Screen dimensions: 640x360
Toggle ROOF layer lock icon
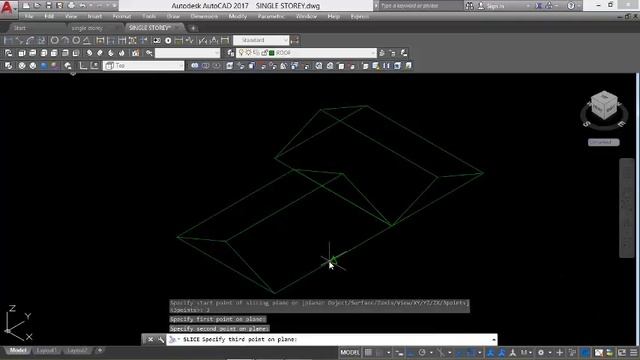tap(264, 53)
